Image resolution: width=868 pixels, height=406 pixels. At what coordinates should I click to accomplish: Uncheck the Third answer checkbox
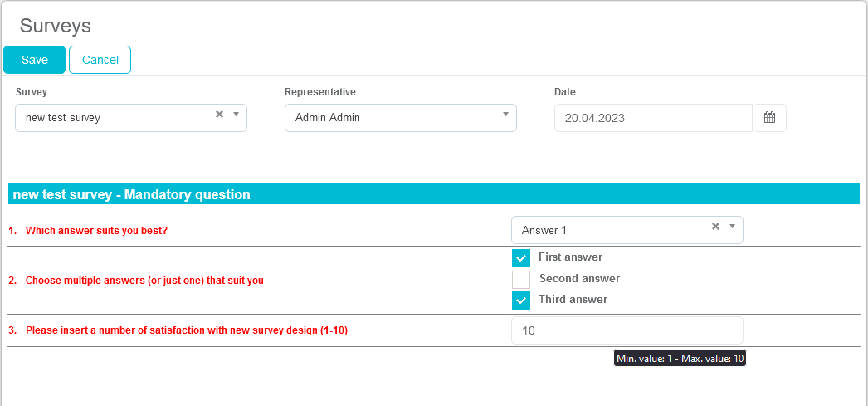tap(521, 300)
